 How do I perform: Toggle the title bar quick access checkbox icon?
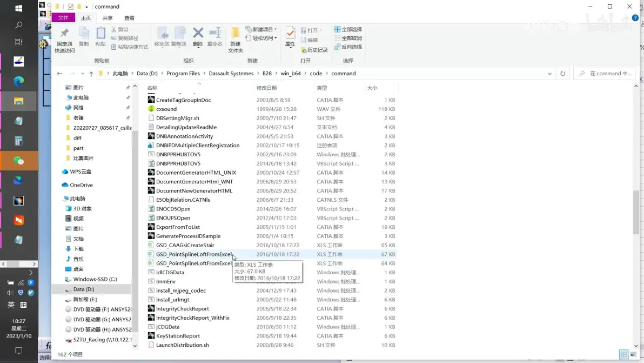click(71, 6)
